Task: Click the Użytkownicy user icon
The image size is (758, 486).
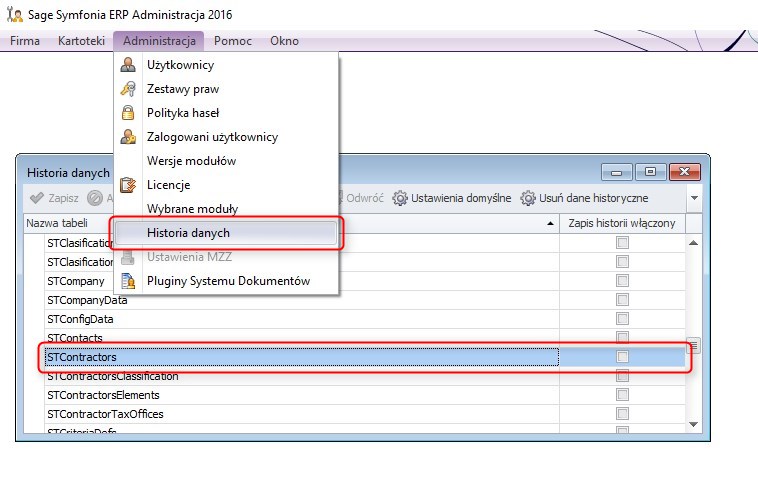Action: tap(128, 65)
